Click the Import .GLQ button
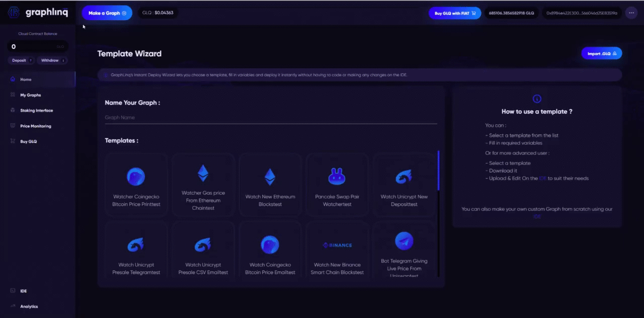Screen dimensions: 644x318 [602, 53]
